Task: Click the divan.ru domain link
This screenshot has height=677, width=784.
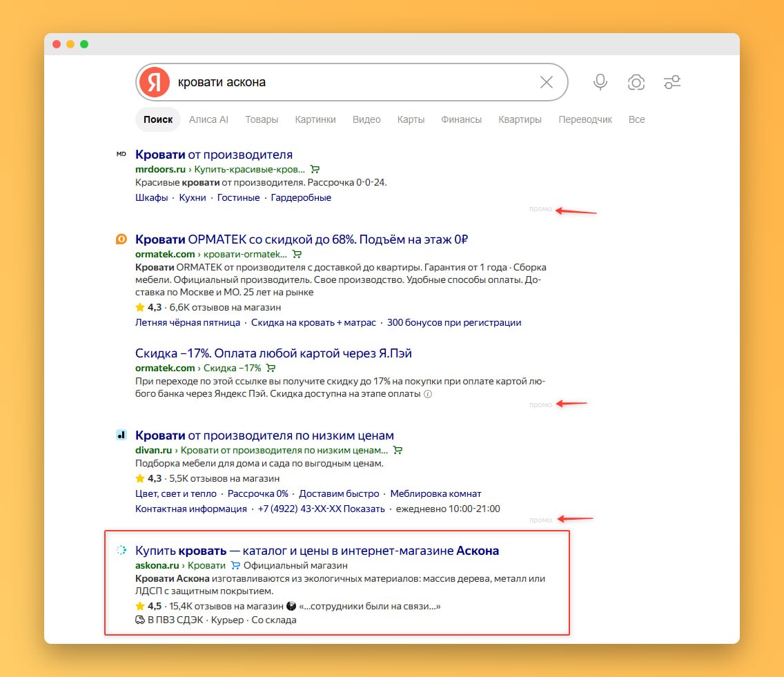Action: tap(153, 450)
